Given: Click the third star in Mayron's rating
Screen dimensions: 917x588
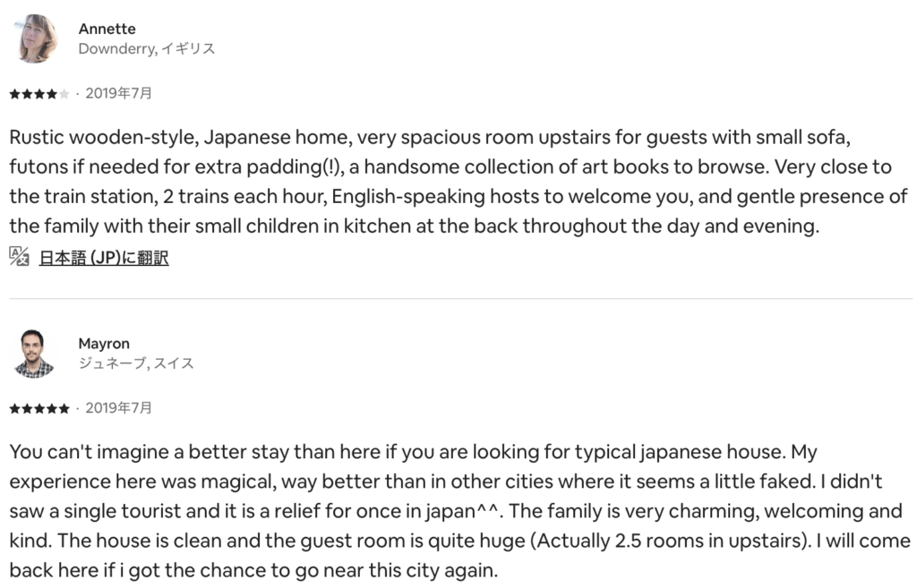Looking at the screenshot, I should pyautogui.click(x=39, y=408).
